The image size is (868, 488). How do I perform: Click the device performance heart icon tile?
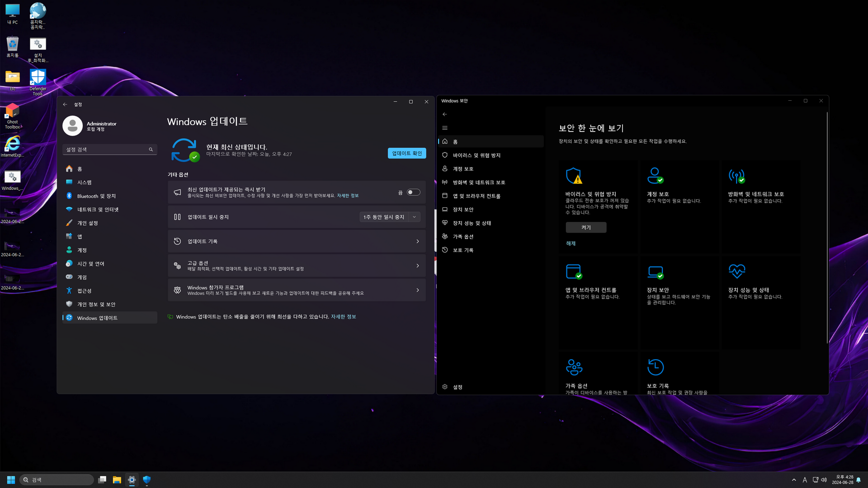[736, 272]
